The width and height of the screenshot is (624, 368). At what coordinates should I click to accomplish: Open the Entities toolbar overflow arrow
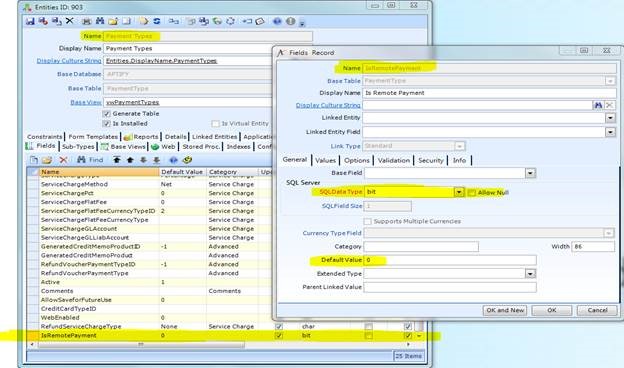(x=302, y=23)
